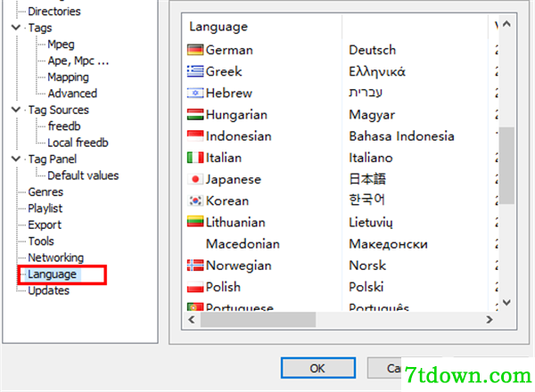Open the Networking settings page
Image resolution: width=535 pixels, height=392 pixels.
[x=55, y=257]
